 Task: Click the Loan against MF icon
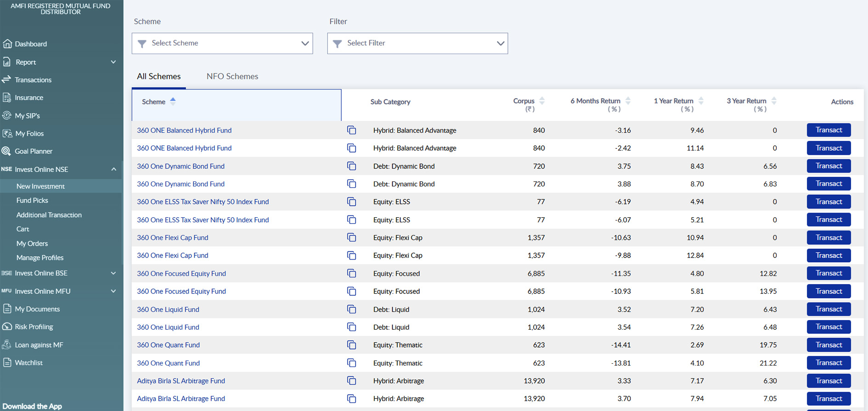click(7, 345)
